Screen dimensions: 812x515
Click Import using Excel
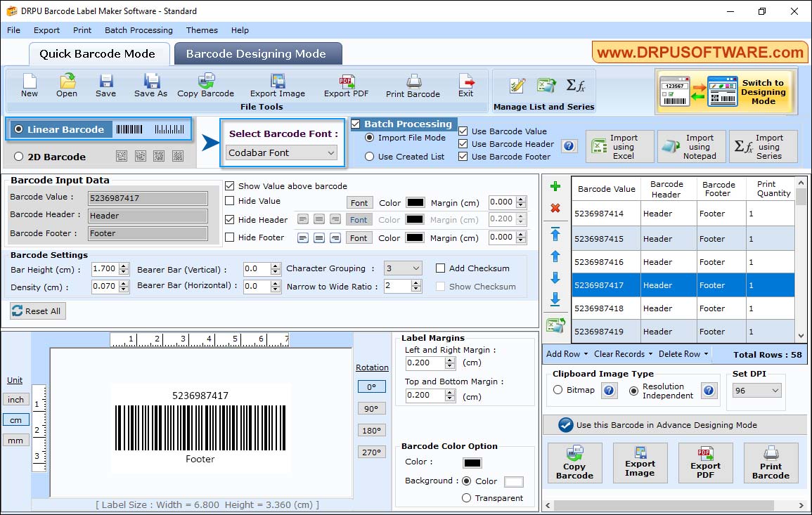pos(619,146)
